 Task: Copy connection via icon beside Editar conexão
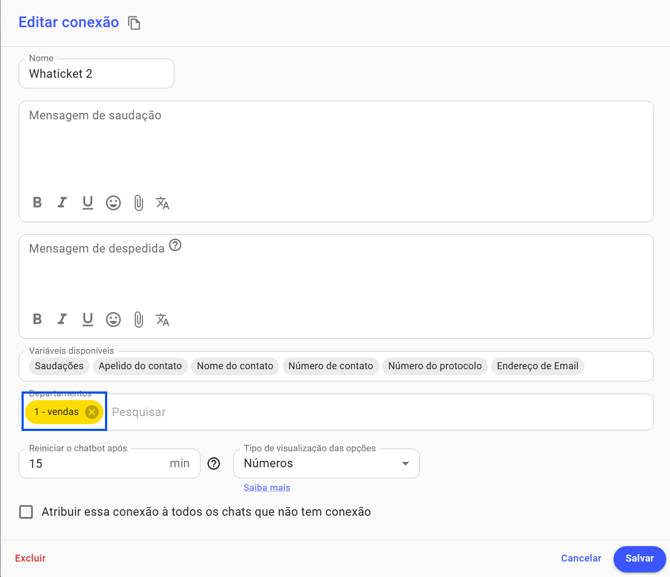click(x=134, y=23)
